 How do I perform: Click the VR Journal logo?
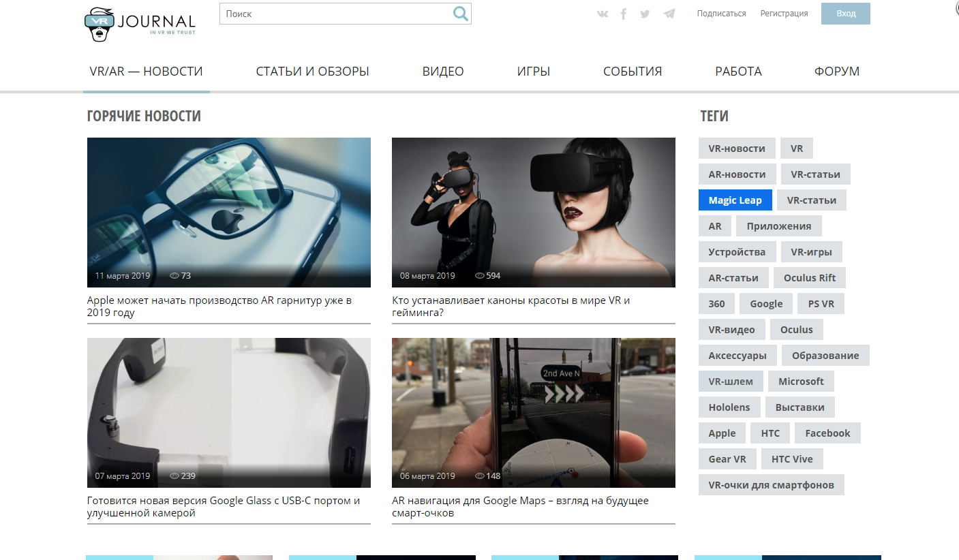(x=140, y=25)
